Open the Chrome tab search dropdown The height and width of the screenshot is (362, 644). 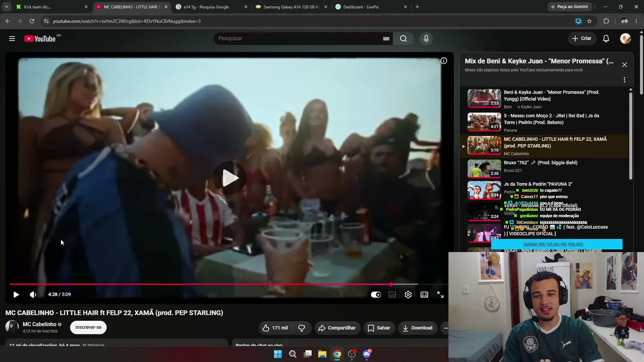pyautogui.click(x=7, y=7)
